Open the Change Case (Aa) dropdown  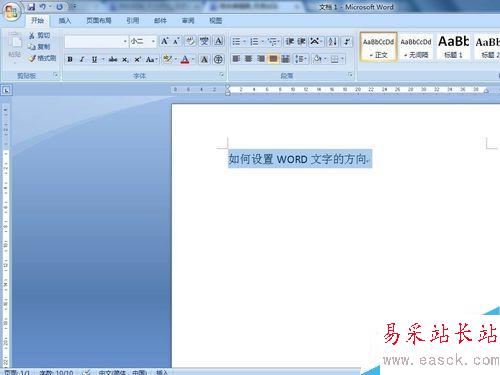151,59
